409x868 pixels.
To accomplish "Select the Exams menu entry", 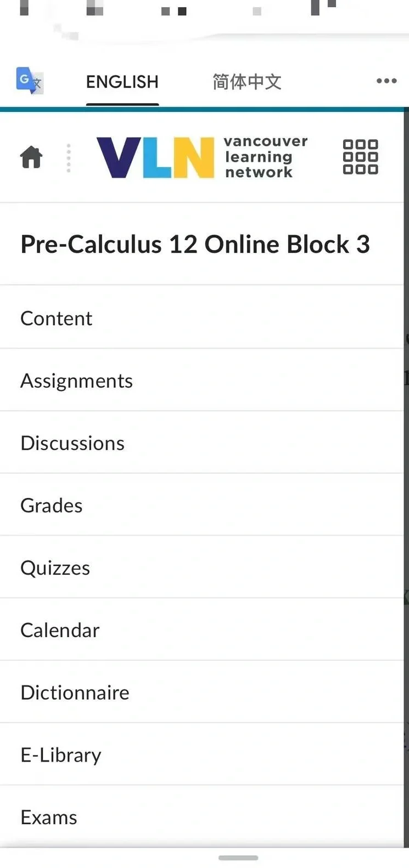I will [x=201, y=818].
